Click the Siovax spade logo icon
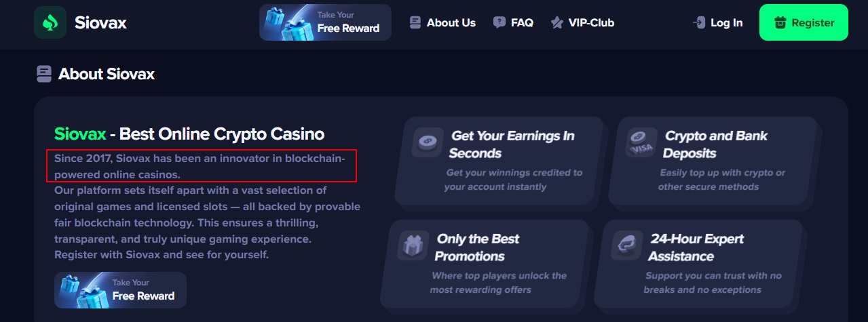The width and height of the screenshot is (868, 322). pyautogui.click(x=50, y=22)
